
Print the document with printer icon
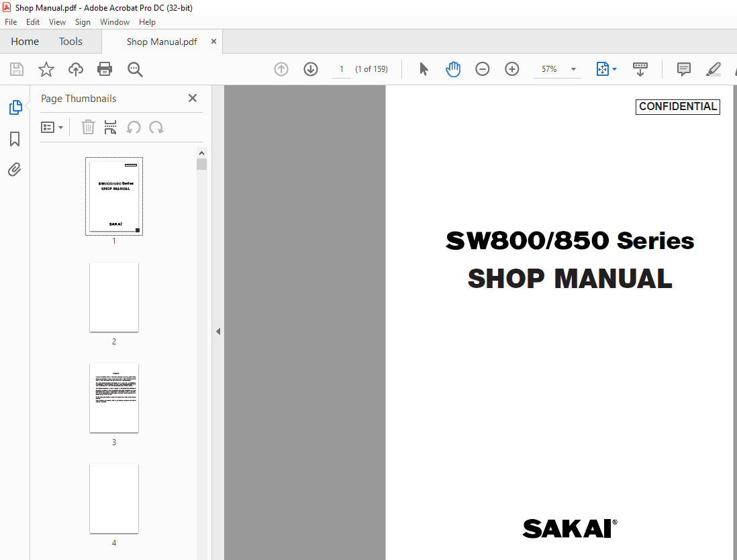104,69
